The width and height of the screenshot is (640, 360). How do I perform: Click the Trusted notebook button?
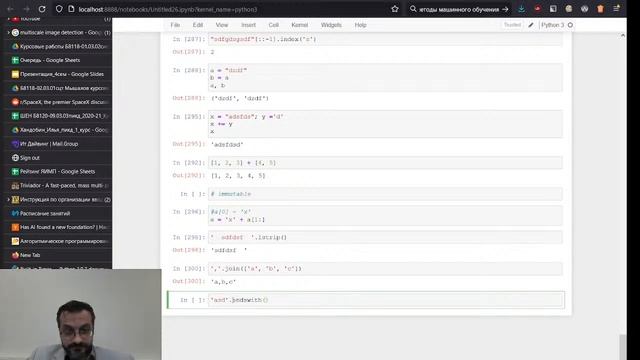[512, 25]
